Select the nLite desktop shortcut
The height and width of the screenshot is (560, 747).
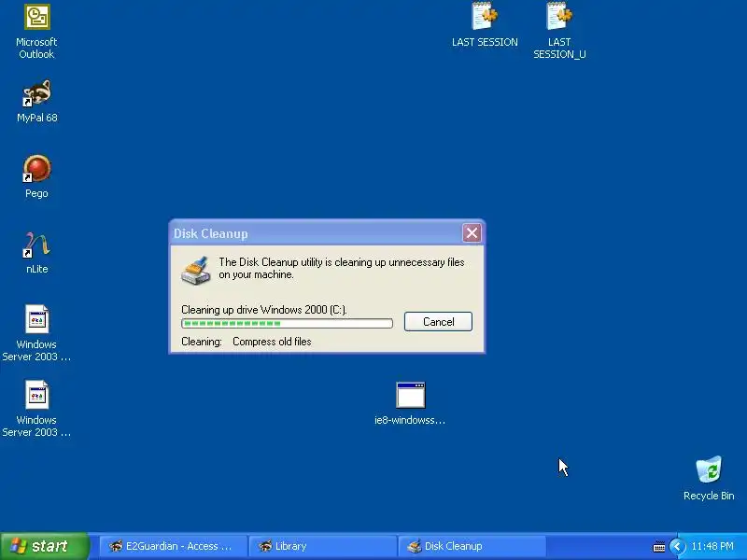coord(36,245)
